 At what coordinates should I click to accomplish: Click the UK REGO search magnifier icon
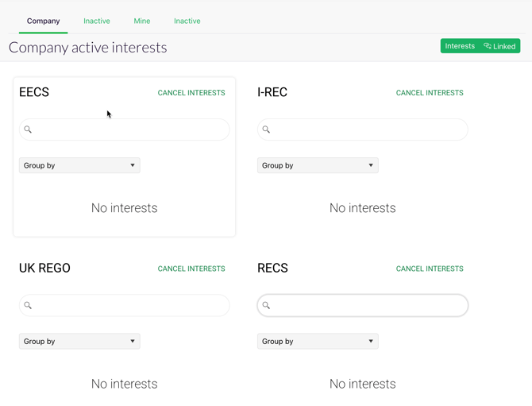28,305
